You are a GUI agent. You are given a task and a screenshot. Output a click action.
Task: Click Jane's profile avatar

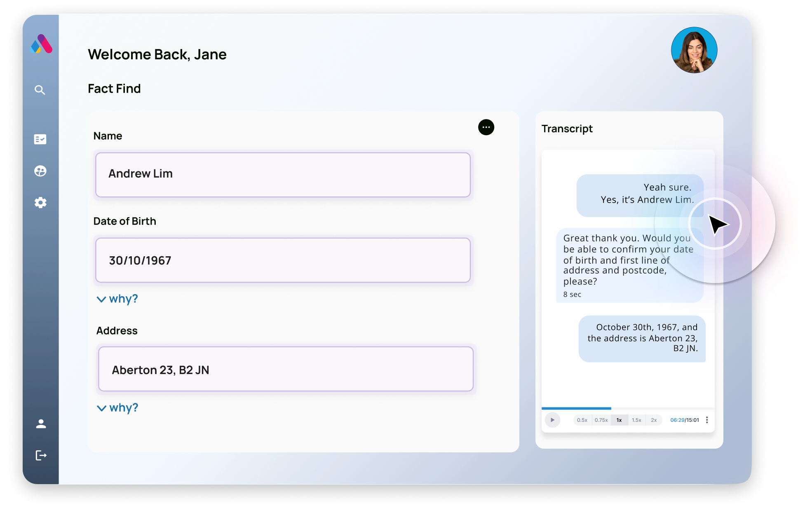click(694, 50)
